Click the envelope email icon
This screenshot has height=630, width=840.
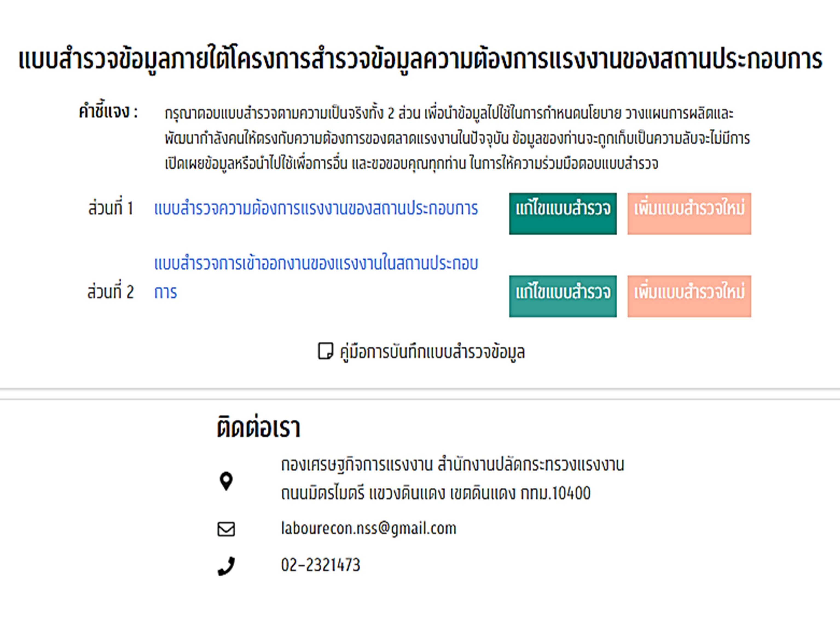click(226, 529)
